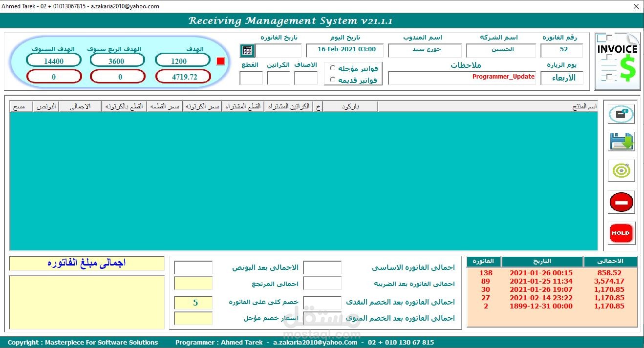Click total 858.52 in history list
Image resolution: width=644 pixels, height=348 pixels.
pyautogui.click(x=609, y=273)
